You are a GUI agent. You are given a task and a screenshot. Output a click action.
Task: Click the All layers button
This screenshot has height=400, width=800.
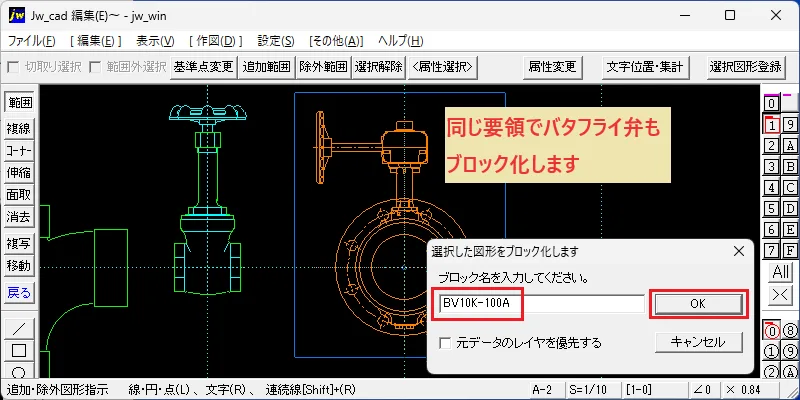pos(781,272)
